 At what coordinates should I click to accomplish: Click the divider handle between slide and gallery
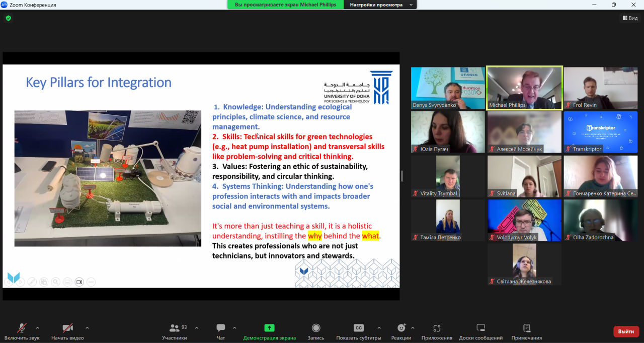click(401, 176)
